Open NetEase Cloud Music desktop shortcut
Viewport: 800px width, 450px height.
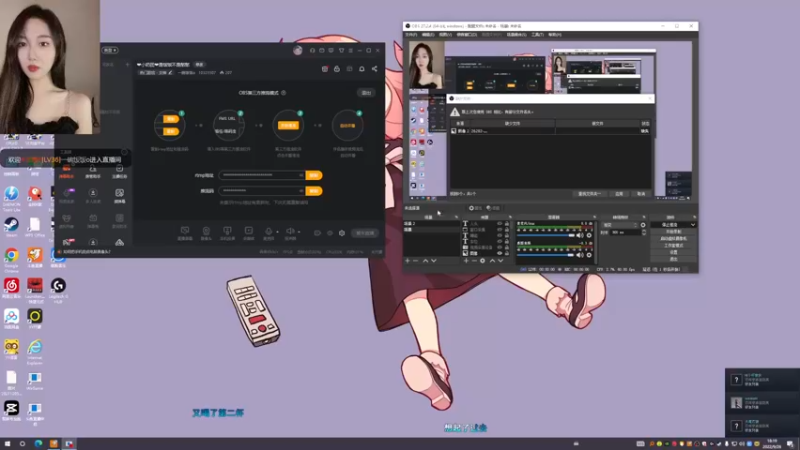(11, 286)
